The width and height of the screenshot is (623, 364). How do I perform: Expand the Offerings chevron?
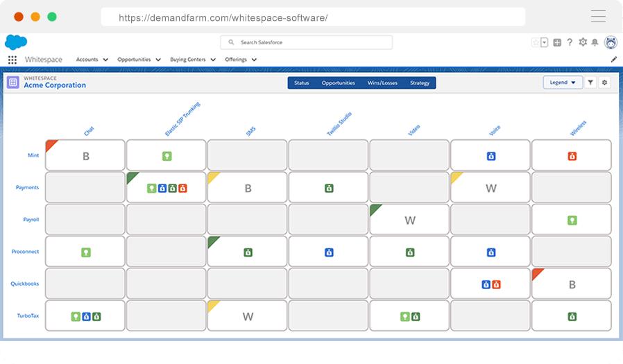click(x=254, y=60)
